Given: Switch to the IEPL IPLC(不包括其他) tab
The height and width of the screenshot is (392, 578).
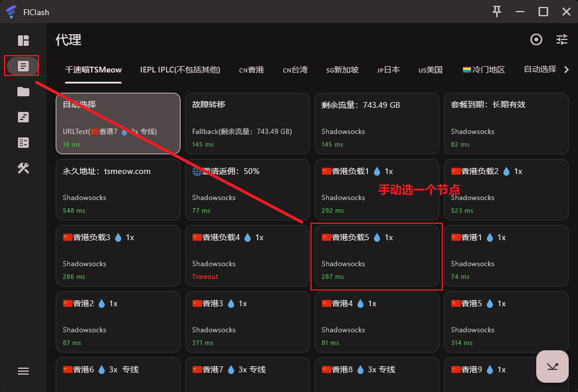Looking at the screenshot, I should coord(180,70).
